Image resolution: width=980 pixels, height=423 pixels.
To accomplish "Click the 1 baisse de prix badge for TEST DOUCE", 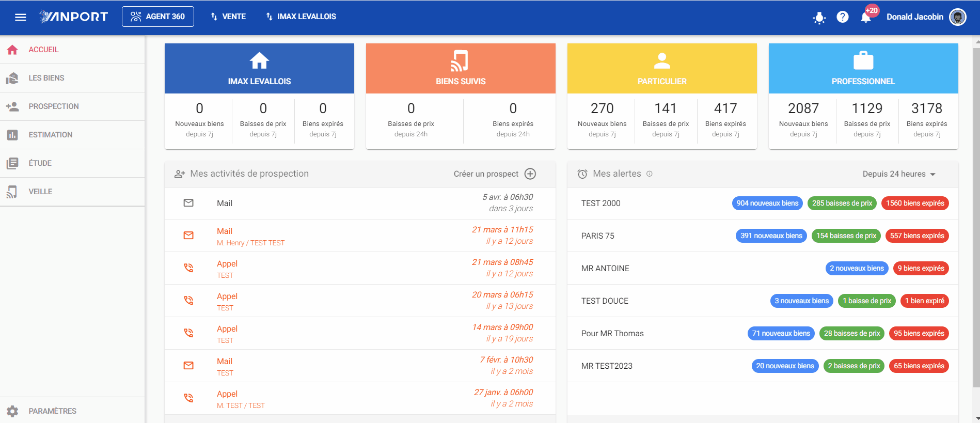I will click(867, 301).
